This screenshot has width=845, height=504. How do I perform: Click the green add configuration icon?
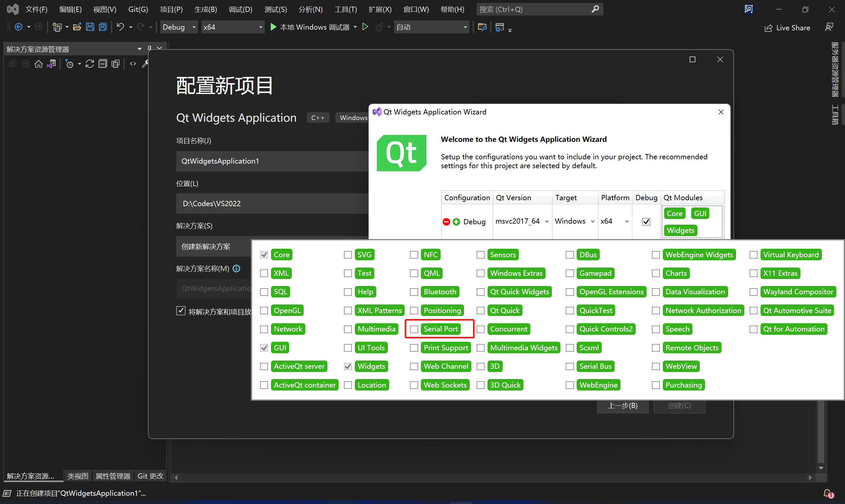click(x=456, y=222)
